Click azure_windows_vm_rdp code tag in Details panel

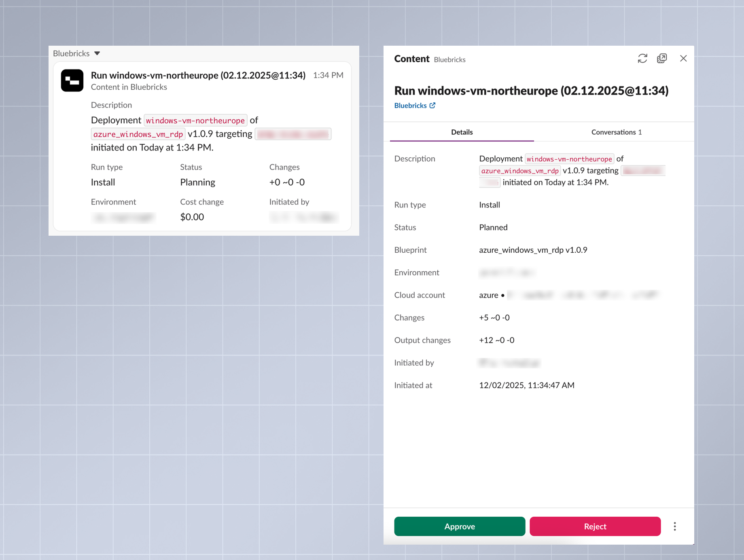click(520, 171)
